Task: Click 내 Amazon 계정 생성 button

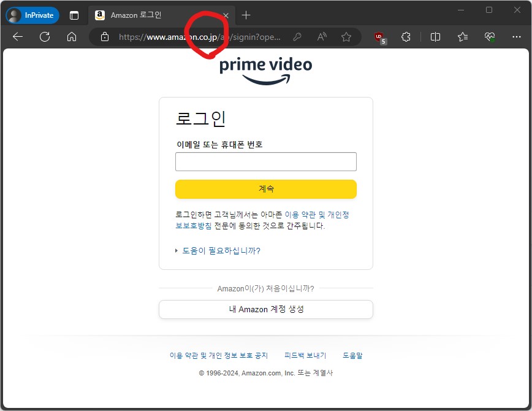Action: tap(266, 309)
